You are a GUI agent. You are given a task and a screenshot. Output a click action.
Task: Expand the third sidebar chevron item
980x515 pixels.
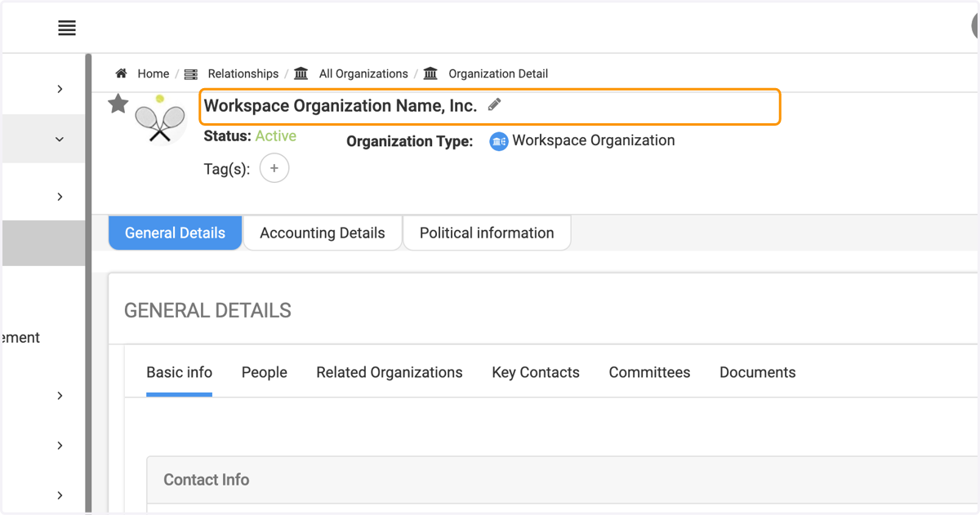pyautogui.click(x=60, y=197)
